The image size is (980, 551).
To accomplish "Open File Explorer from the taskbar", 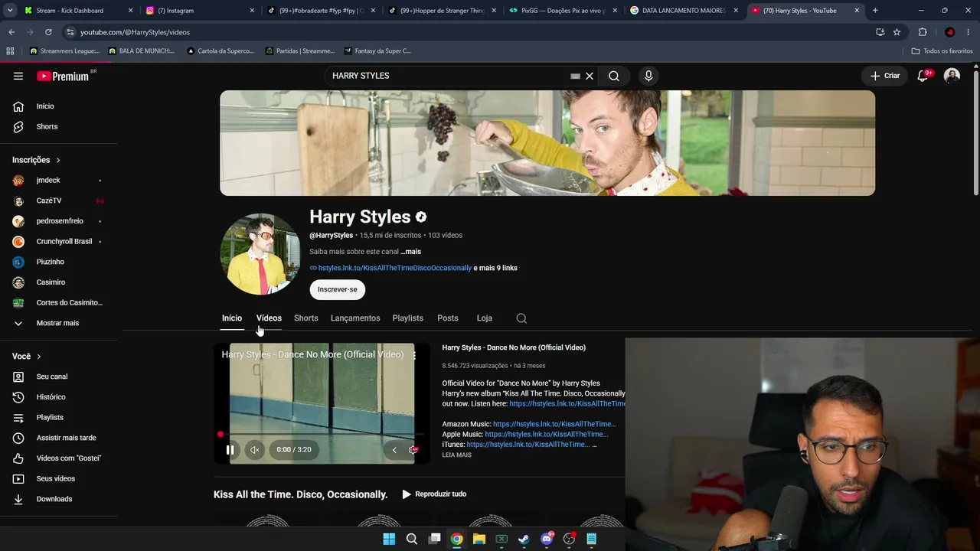I will coord(479,539).
